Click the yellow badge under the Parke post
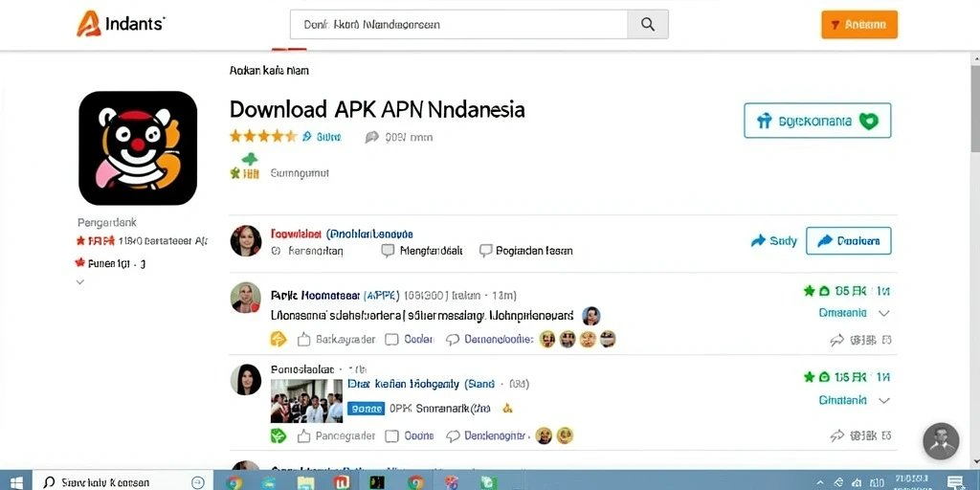The width and height of the screenshot is (980, 490). click(x=278, y=339)
